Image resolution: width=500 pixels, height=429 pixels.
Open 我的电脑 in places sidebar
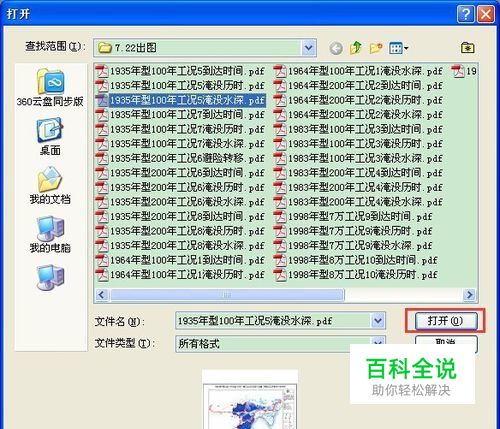(x=50, y=234)
